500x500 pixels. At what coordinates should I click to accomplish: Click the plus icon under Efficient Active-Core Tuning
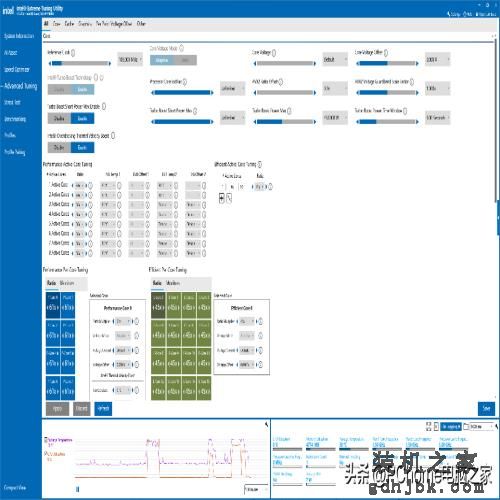[x=222, y=198]
